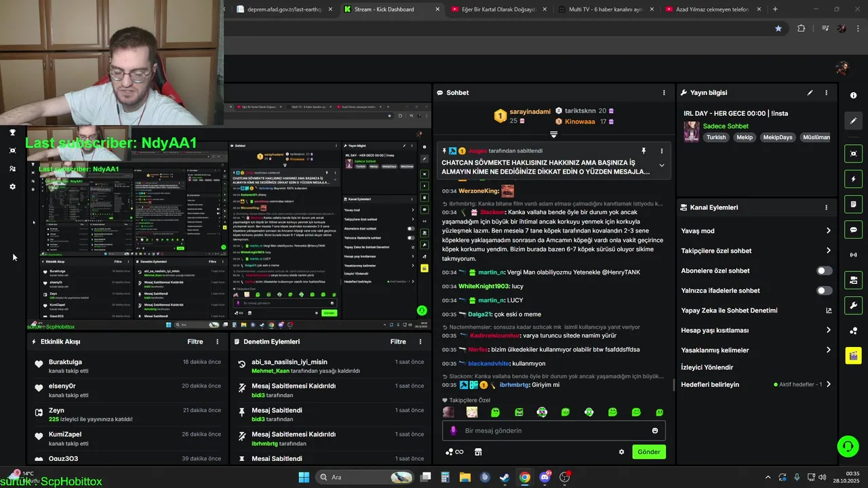This screenshot has height=488, width=868.
Task: Open Denetim Eylemleri three-dot options menu
Action: pyautogui.click(x=421, y=342)
